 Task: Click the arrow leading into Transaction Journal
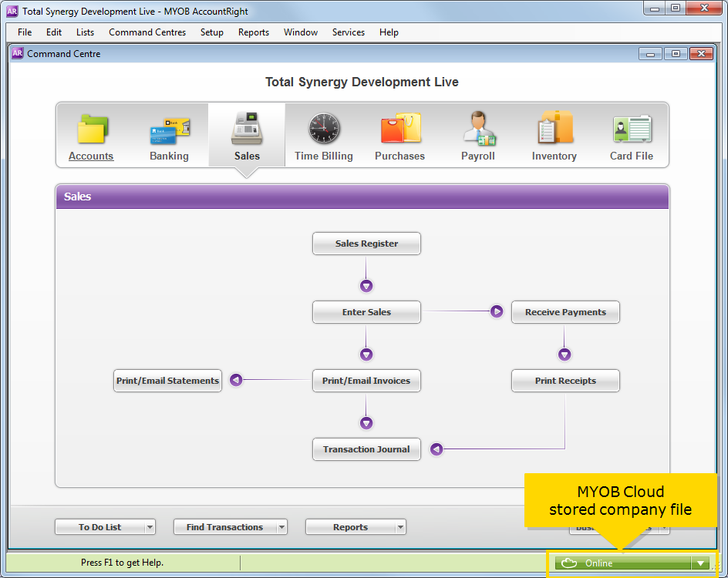click(x=436, y=448)
